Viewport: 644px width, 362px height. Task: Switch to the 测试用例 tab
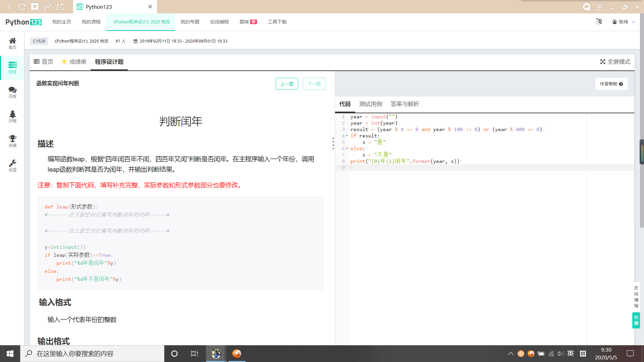pyautogui.click(x=370, y=104)
